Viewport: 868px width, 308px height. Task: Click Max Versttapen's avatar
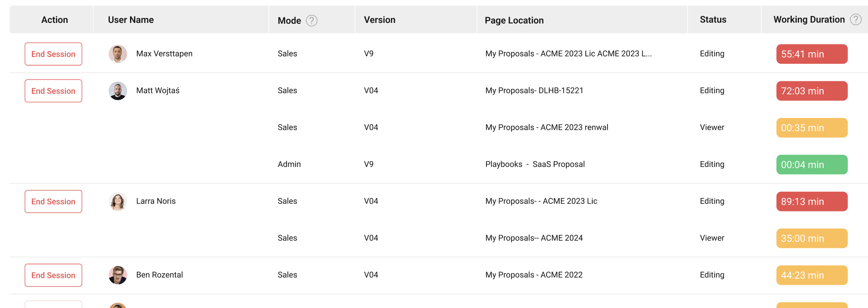pyautogui.click(x=117, y=54)
